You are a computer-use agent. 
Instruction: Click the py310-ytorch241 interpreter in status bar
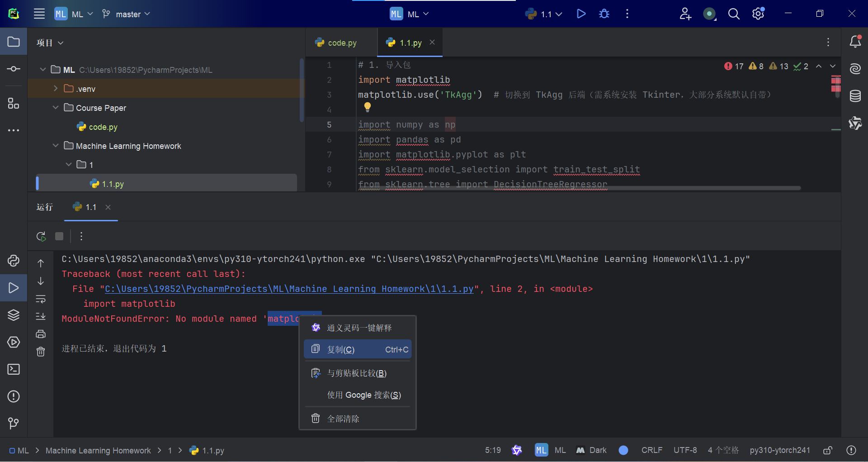(779, 450)
